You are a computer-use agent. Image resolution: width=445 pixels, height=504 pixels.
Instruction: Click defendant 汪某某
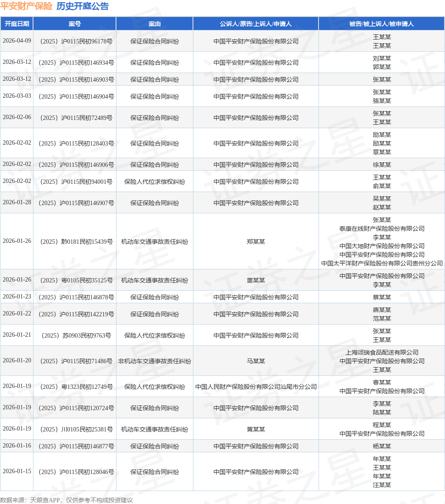tap(382, 485)
